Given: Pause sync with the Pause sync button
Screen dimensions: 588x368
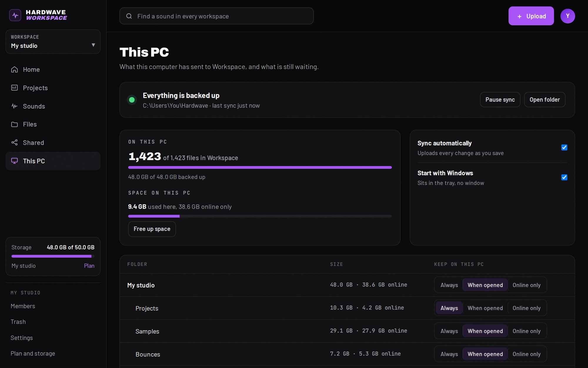Looking at the screenshot, I should pyautogui.click(x=500, y=100).
